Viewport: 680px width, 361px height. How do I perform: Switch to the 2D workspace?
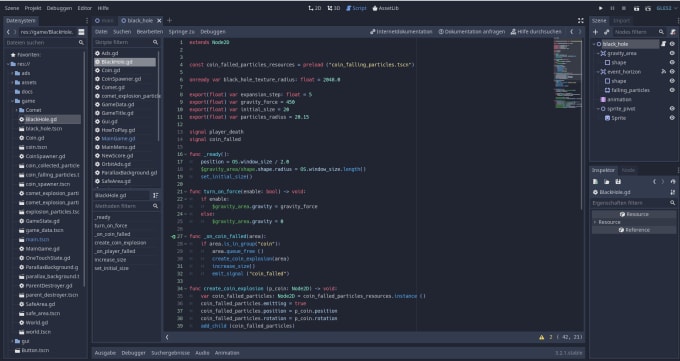pos(315,8)
